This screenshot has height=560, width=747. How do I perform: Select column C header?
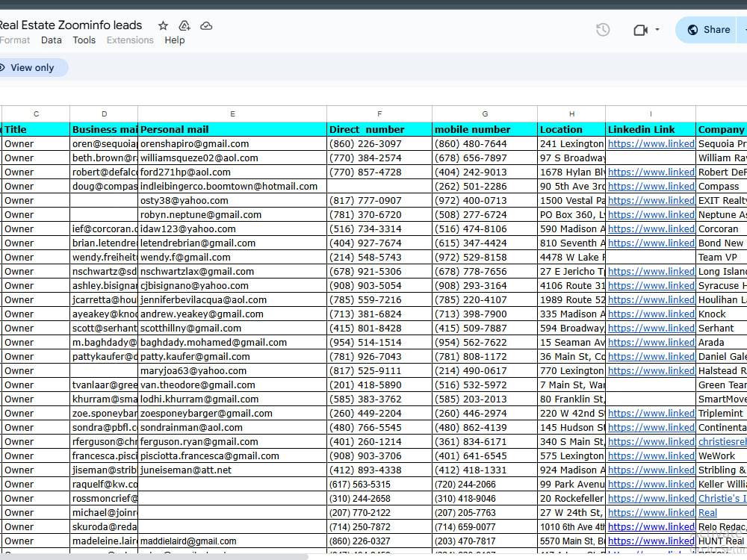(x=36, y=113)
